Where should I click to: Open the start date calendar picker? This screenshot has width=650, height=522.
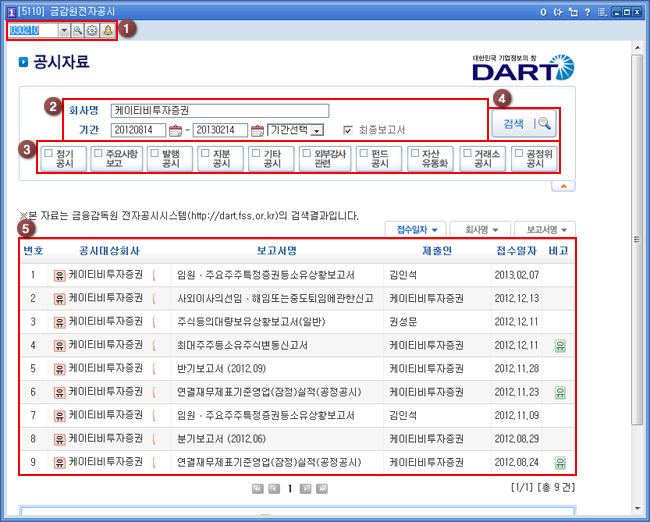(176, 130)
